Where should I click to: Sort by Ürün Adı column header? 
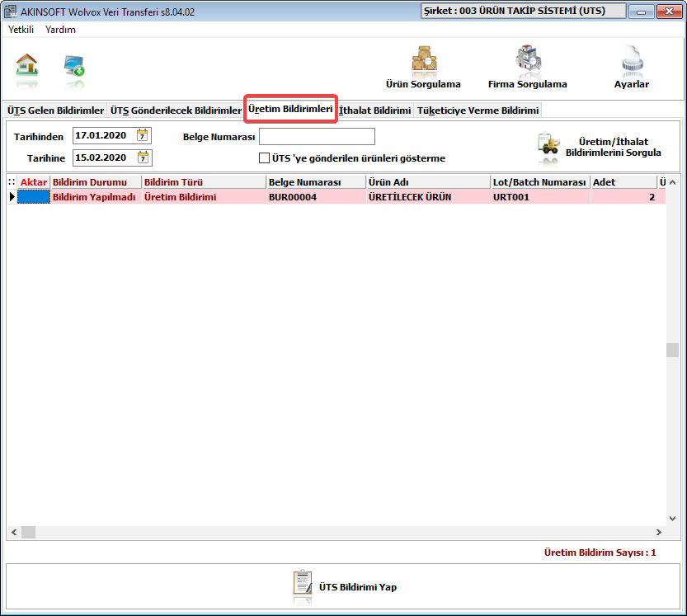click(x=429, y=182)
